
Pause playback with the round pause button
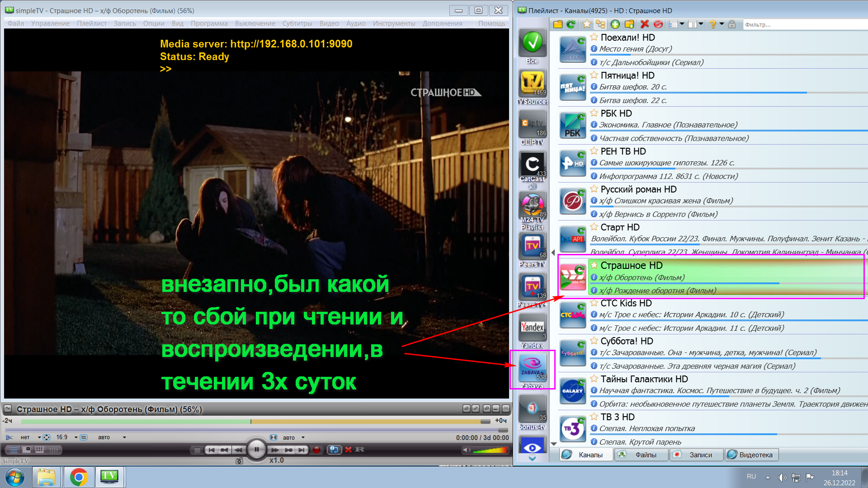point(256,450)
